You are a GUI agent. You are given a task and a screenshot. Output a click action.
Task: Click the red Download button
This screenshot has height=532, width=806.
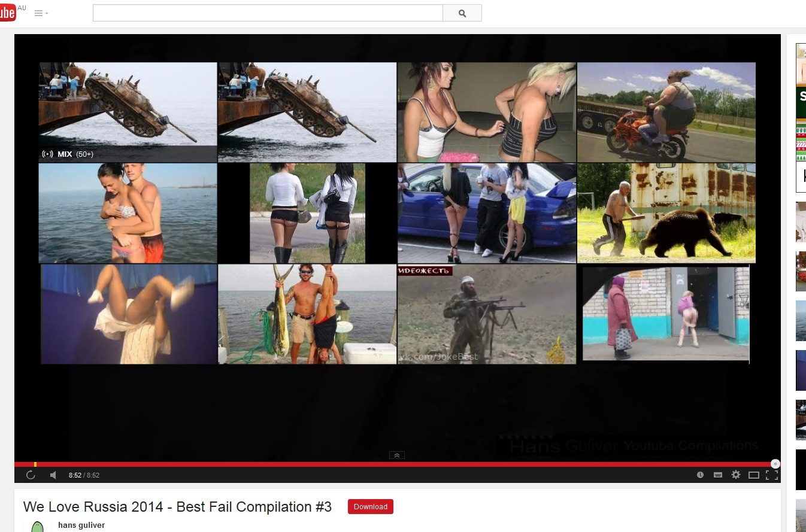(370, 507)
